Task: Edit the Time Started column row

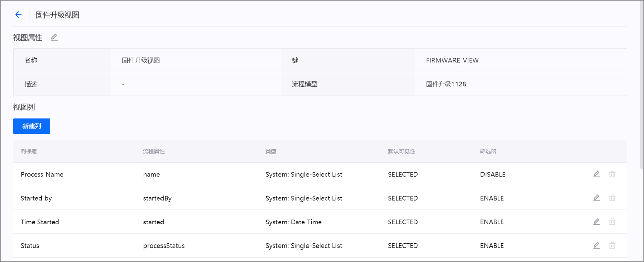Action: click(596, 222)
